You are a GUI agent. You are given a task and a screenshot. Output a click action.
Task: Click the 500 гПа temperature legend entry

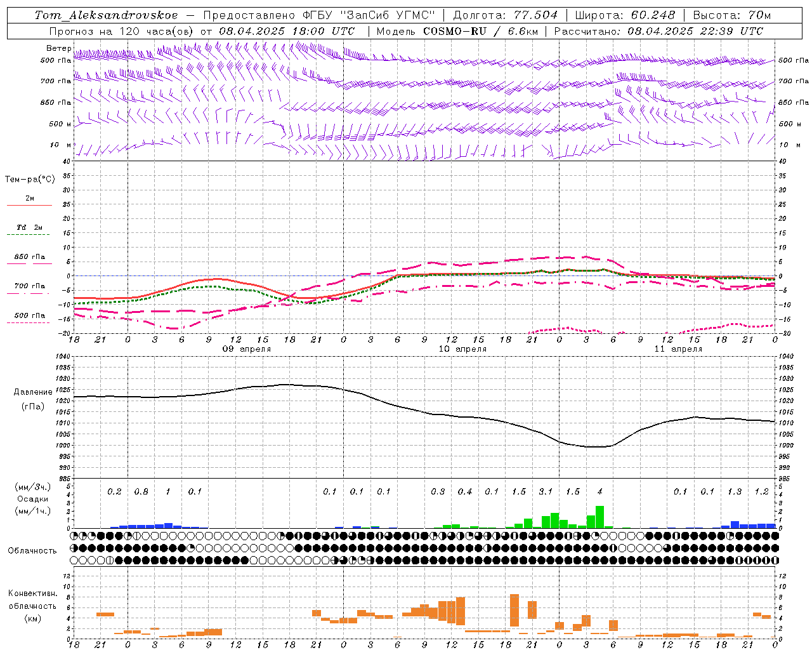point(30,315)
